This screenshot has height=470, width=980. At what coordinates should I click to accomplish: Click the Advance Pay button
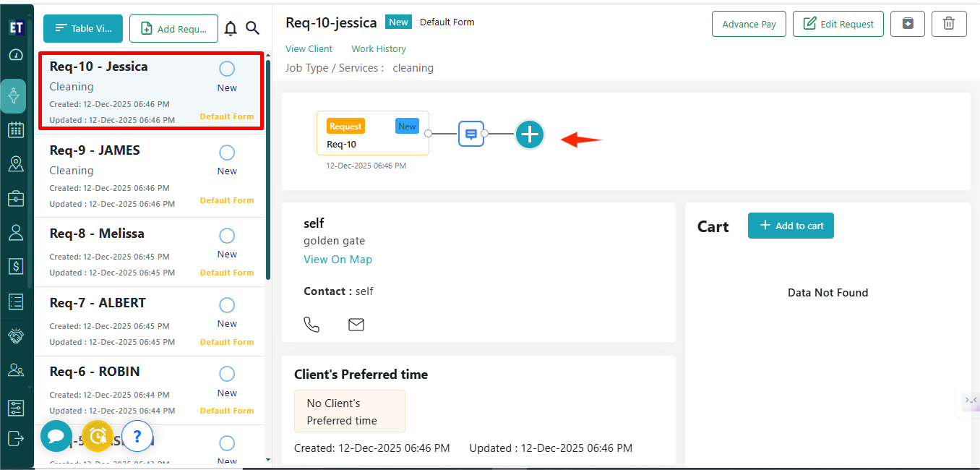tap(749, 24)
